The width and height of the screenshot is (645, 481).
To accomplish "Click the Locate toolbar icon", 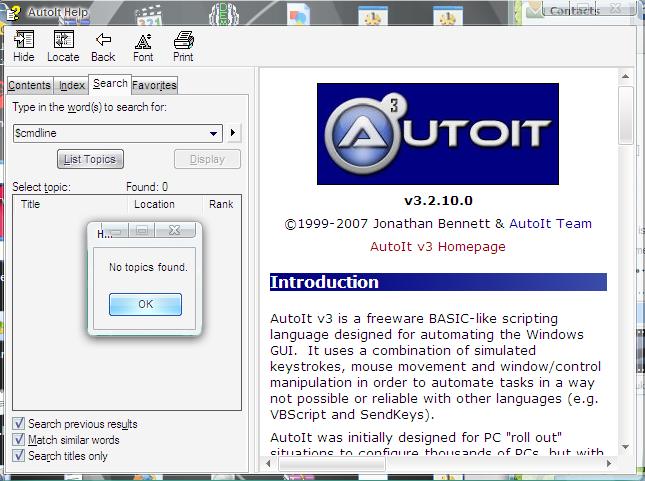I will (63, 46).
